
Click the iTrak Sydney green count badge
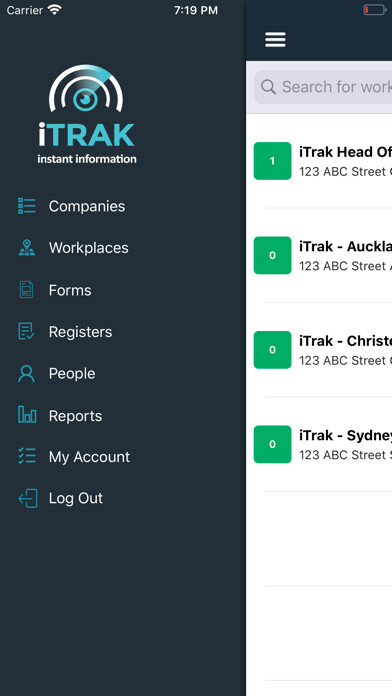(x=273, y=444)
